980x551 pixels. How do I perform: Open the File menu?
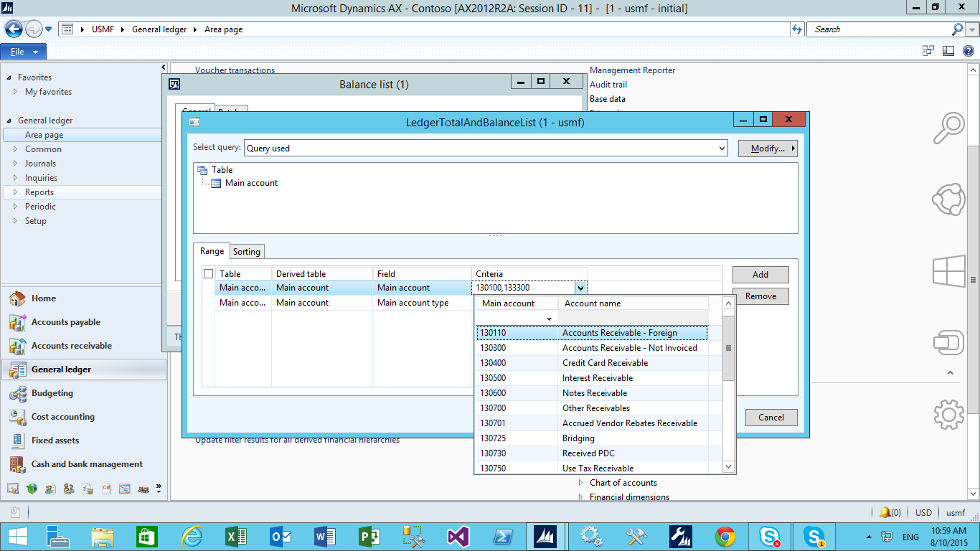[24, 52]
